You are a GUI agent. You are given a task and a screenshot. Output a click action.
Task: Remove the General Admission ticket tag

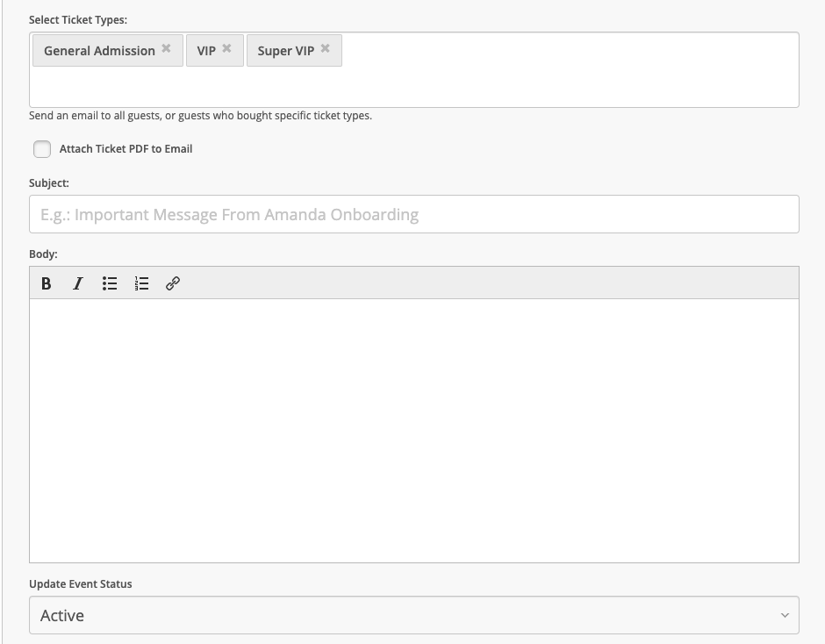[166, 49]
